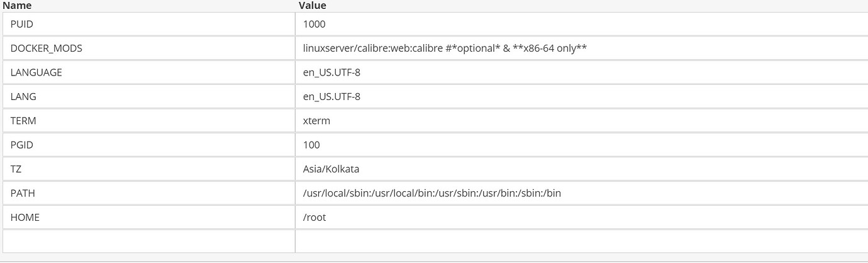Edit the PGID value 100

[582, 145]
